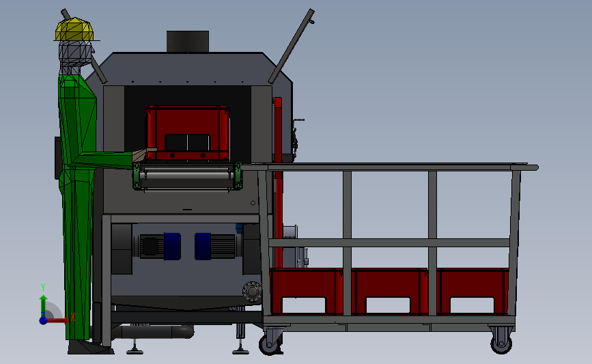Click the red X axis arrow of the triad

[57, 320]
